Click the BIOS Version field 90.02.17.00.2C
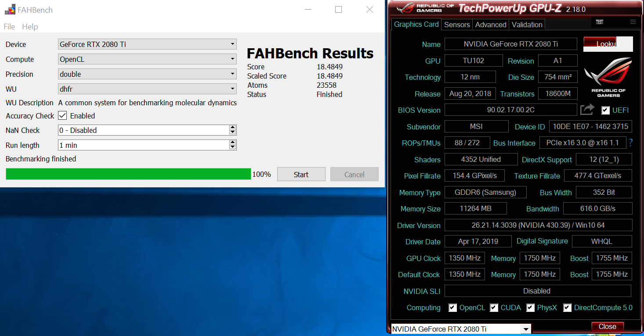Image resolution: width=644 pixels, height=336 pixels. 511,110
